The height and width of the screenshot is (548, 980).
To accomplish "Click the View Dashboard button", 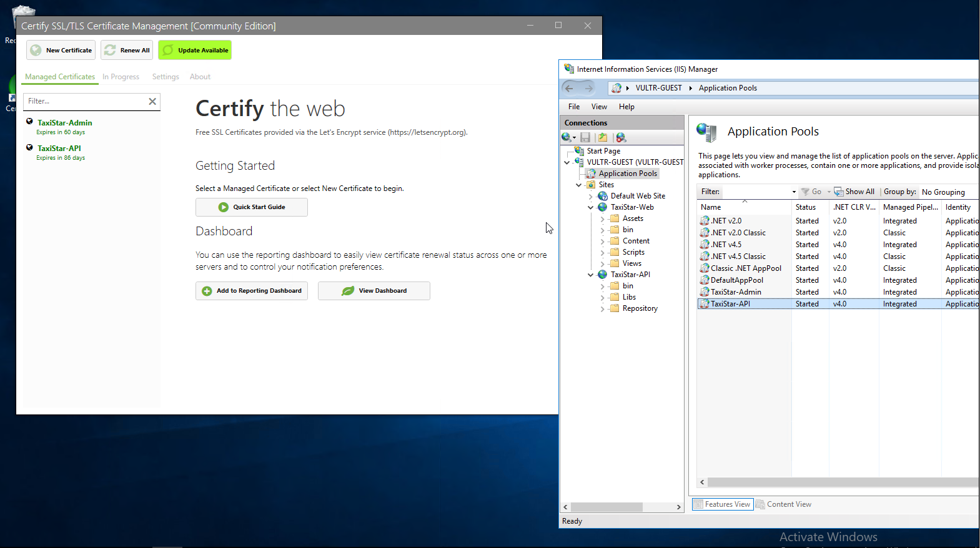I will [x=374, y=291].
